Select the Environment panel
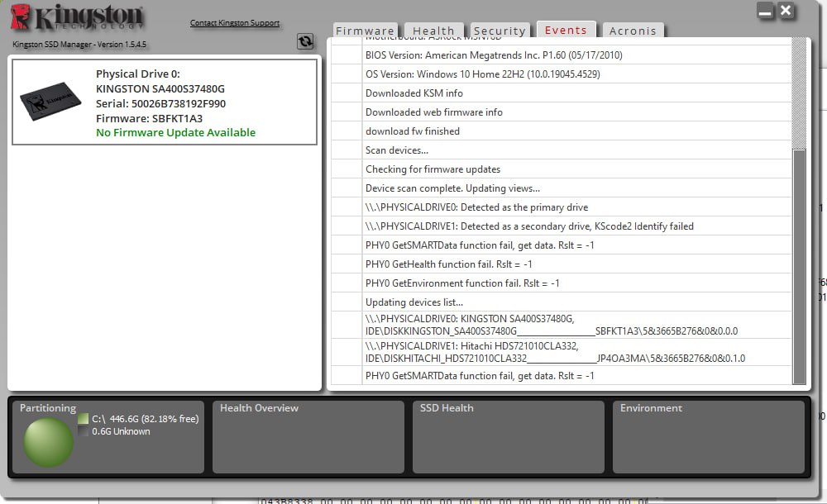This screenshot has height=504, width=827. coord(709,437)
